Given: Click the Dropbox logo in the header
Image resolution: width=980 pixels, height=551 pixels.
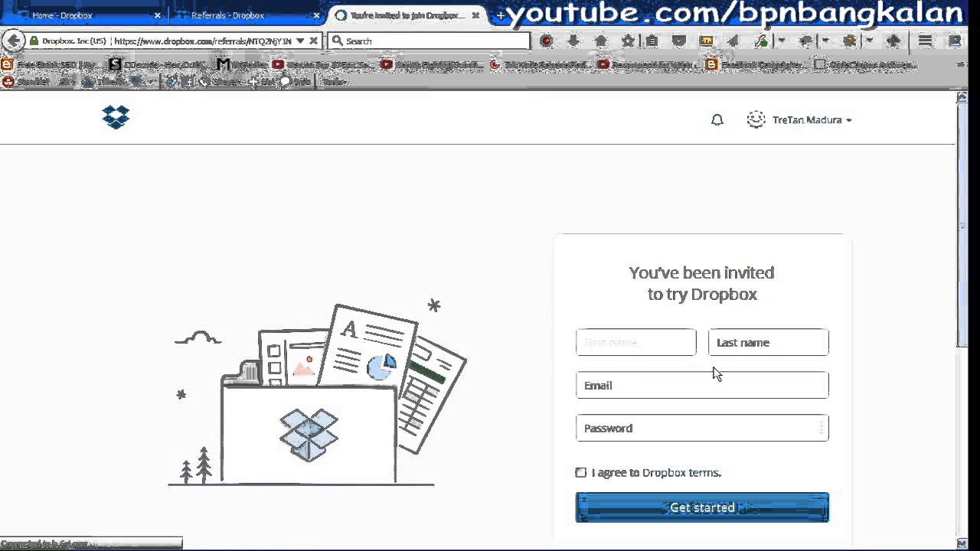Looking at the screenshot, I should coord(116,117).
